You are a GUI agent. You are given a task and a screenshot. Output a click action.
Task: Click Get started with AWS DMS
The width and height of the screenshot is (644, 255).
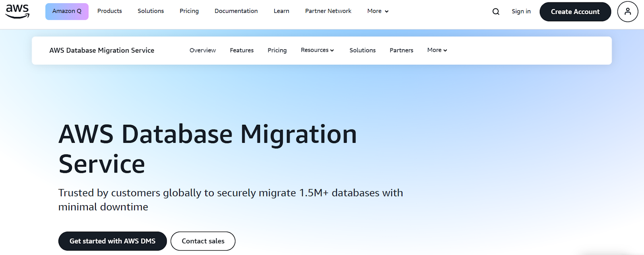(112, 241)
